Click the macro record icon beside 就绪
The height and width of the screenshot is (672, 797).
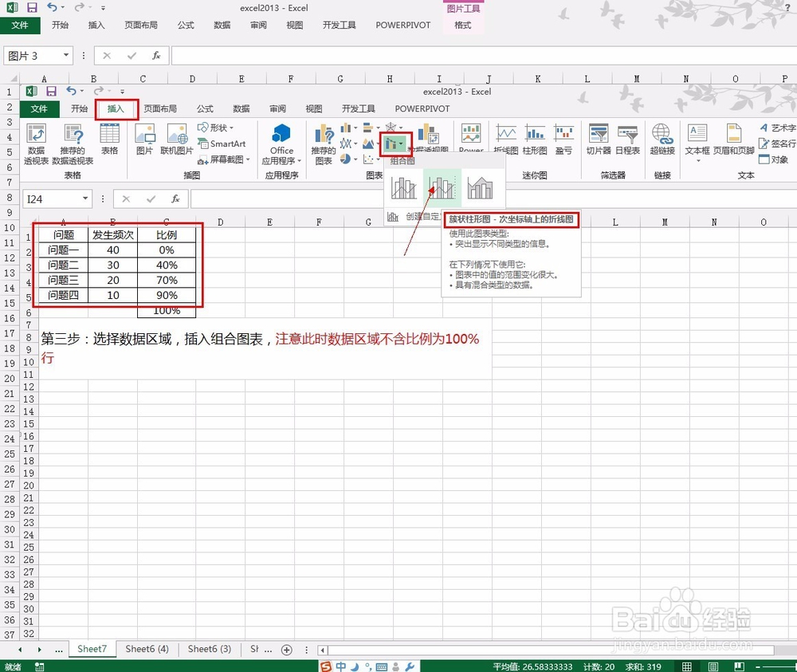pyautogui.click(x=39, y=666)
